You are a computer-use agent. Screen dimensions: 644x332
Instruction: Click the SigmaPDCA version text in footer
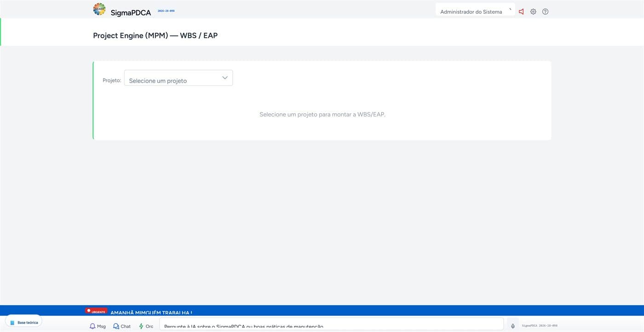click(540, 326)
